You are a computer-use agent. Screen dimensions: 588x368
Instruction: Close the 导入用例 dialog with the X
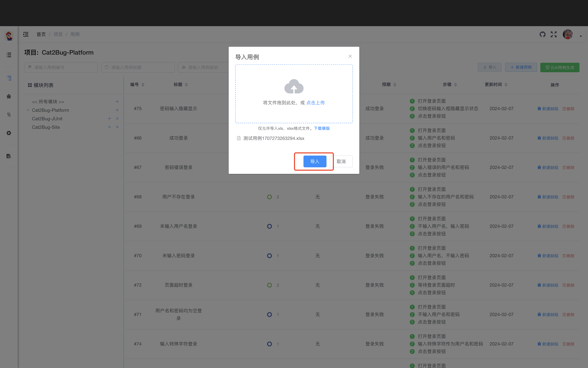(350, 56)
